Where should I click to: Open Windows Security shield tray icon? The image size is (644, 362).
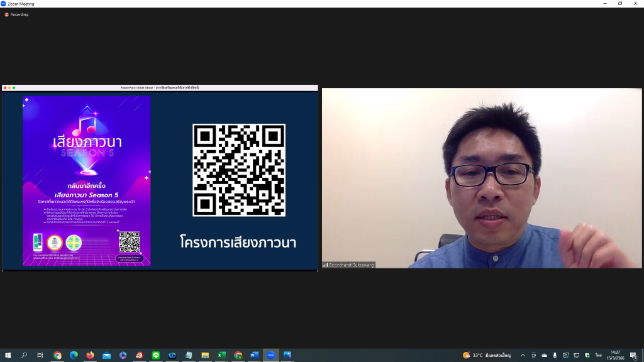coord(587,356)
